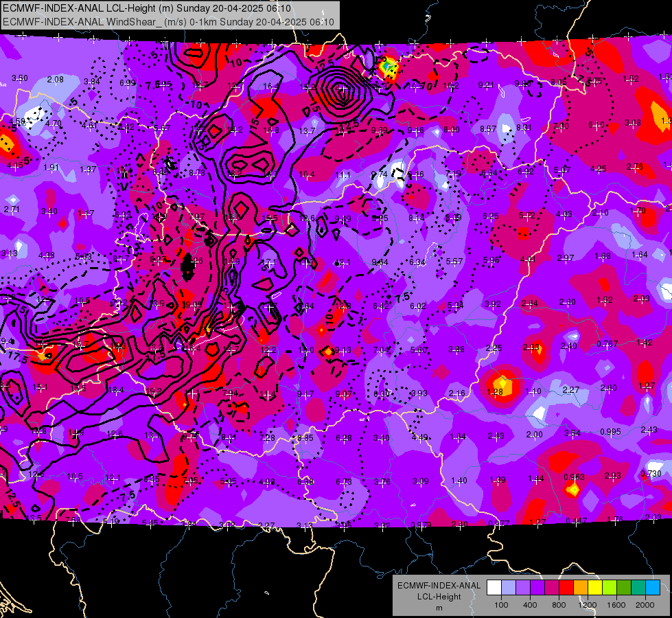Click the grid value 5.57
This screenshot has width=672, height=618.
pos(454,261)
